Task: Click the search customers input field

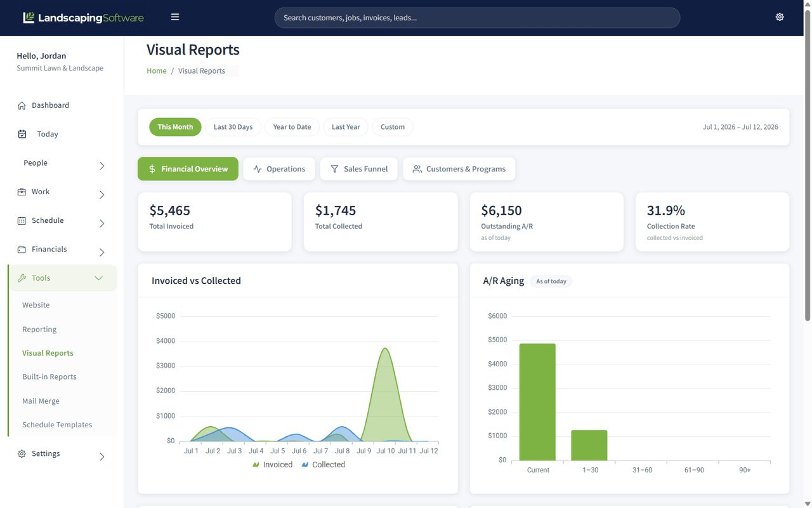Action: (477, 18)
